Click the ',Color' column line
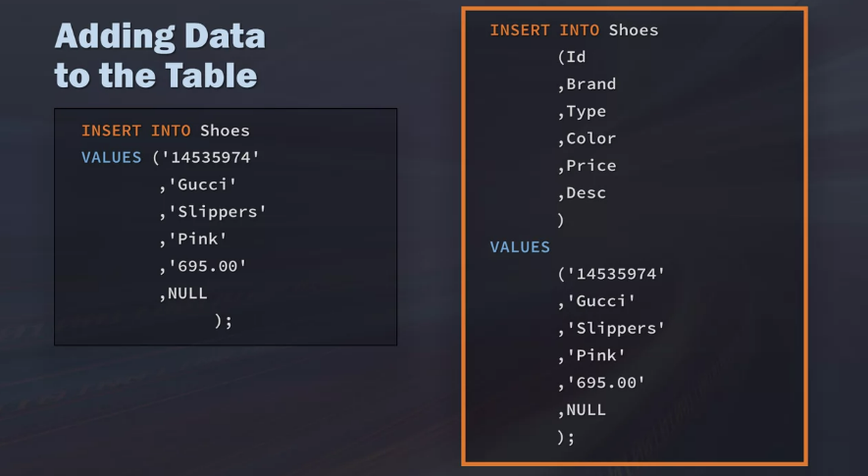This screenshot has width=868, height=476. pyautogui.click(x=587, y=138)
